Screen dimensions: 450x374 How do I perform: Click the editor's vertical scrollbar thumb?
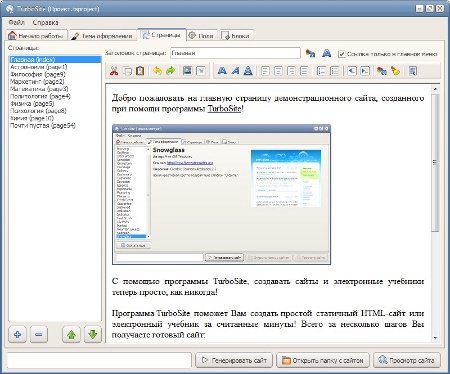tap(435, 163)
